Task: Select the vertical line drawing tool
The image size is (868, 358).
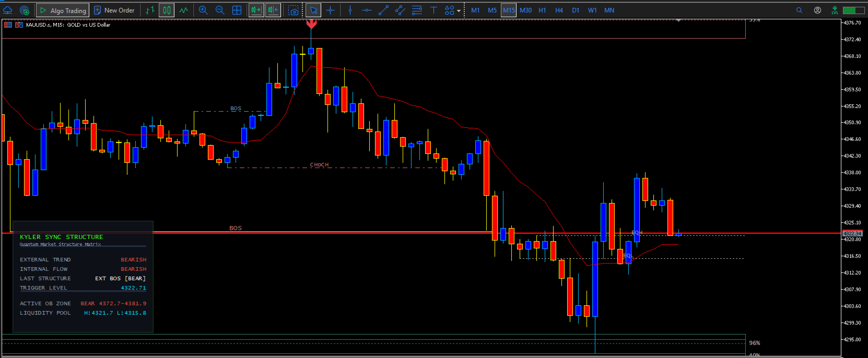Action: coord(350,10)
